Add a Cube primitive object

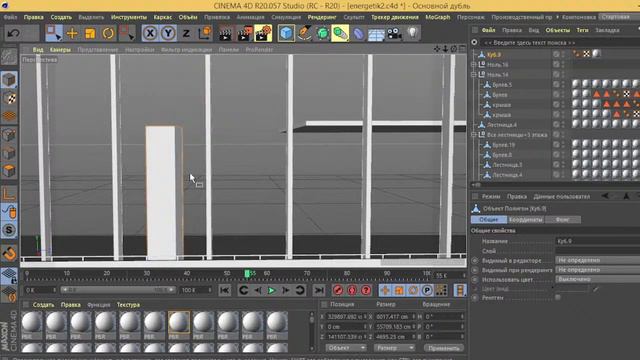[x=286, y=33]
